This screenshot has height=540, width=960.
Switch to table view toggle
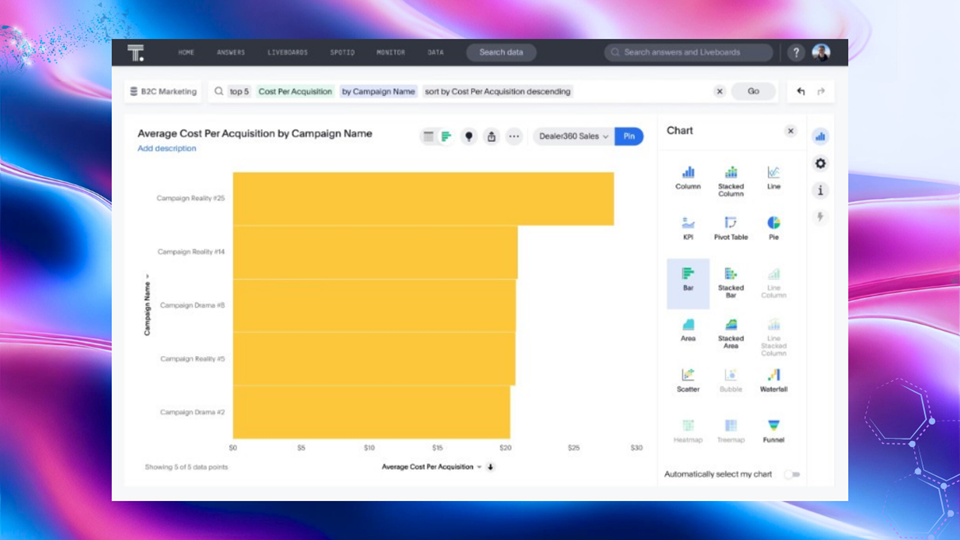click(x=429, y=136)
